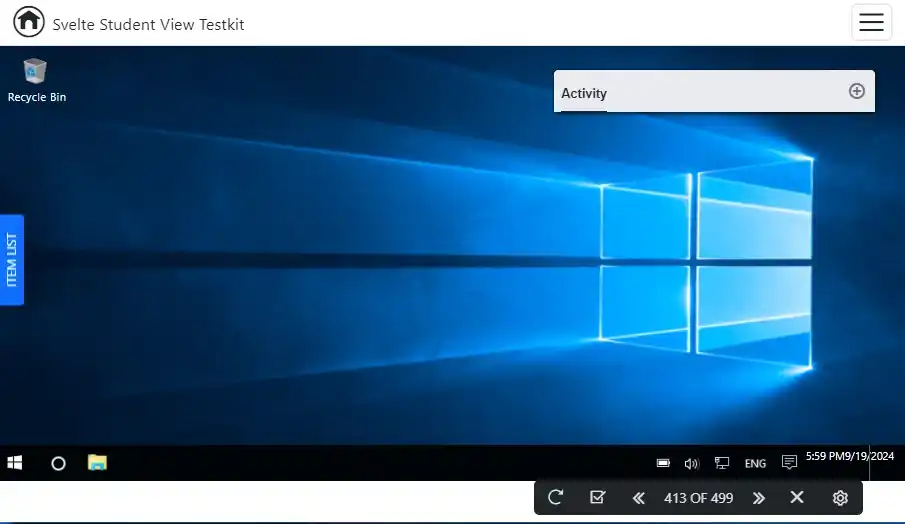
Task: Open the notification Action Center icon
Action: pos(789,463)
